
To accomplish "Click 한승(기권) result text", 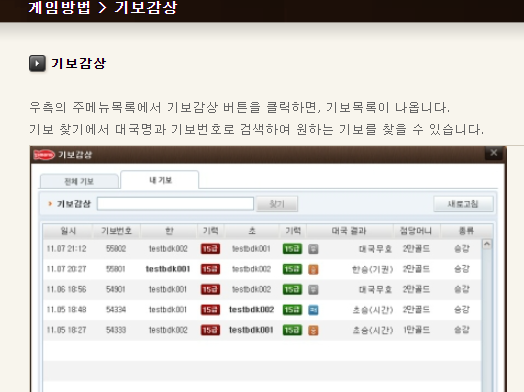I will (x=372, y=269).
